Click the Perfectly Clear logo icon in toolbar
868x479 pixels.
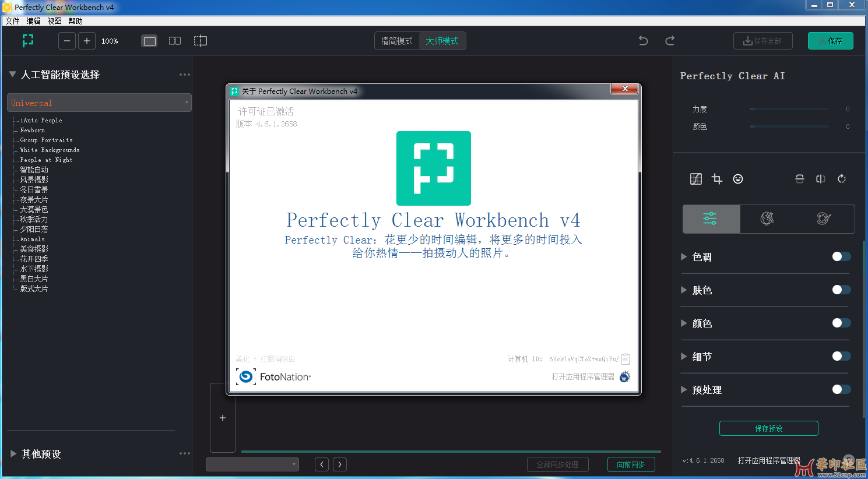pos(27,41)
